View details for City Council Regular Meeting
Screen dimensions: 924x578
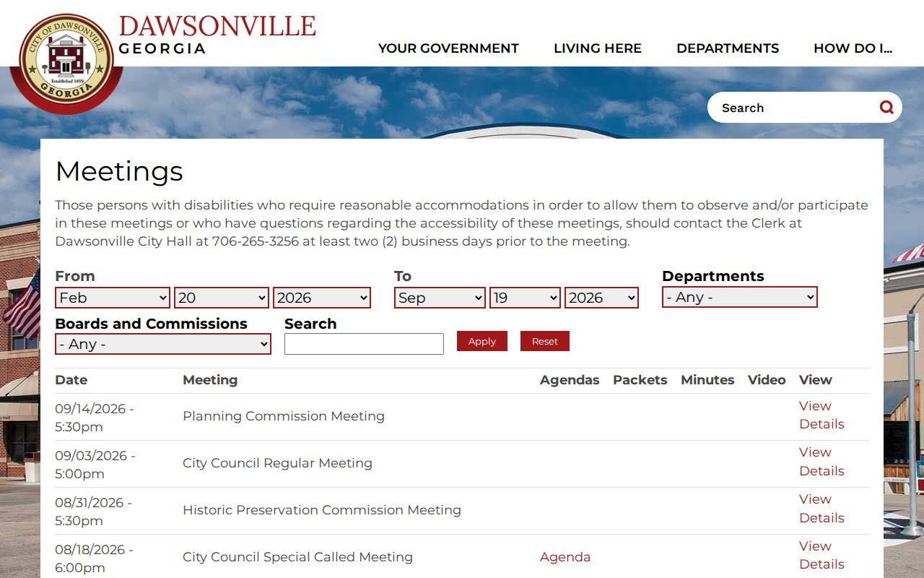click(821, 462)
